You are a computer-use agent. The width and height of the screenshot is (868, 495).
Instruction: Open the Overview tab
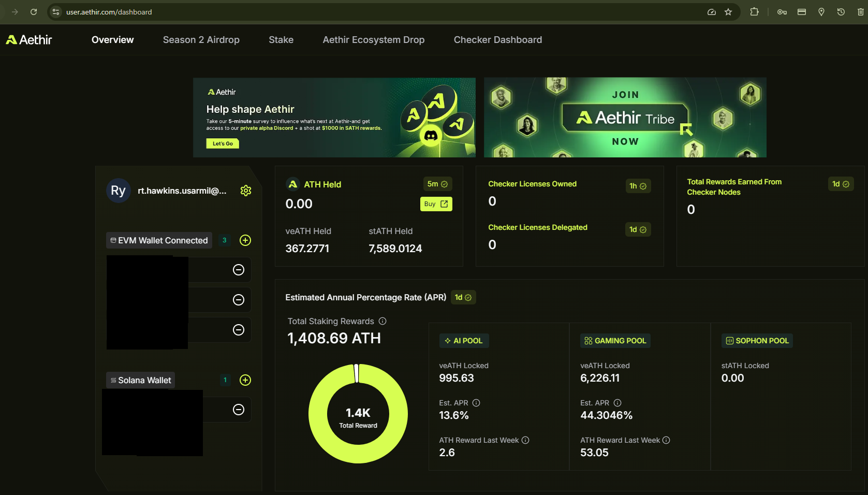tap(112, 40)
